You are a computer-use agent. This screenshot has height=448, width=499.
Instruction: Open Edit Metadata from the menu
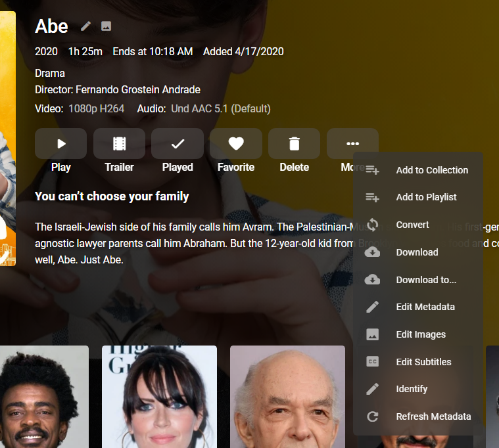coord(418,307)
